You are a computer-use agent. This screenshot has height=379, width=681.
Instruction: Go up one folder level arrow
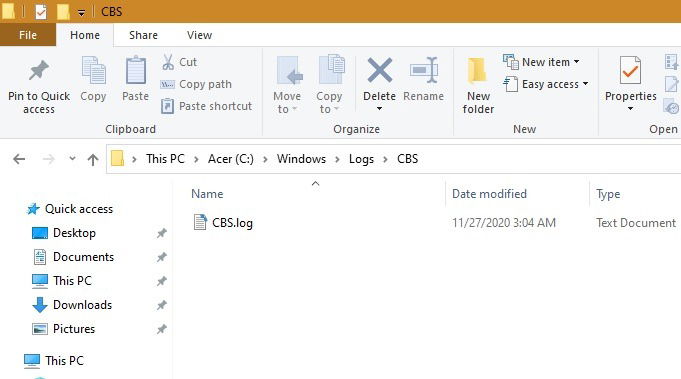93,159
